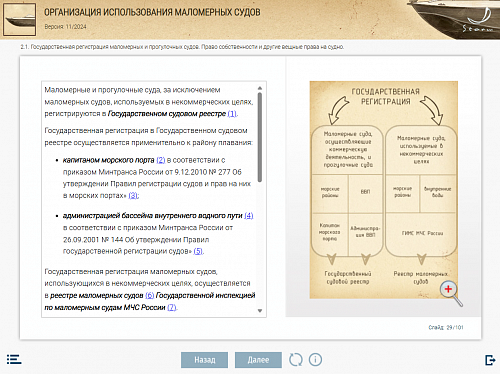Click the 'Версия: 11/2024' label
The width and height of the screenshot is (500, 374).
65,27
